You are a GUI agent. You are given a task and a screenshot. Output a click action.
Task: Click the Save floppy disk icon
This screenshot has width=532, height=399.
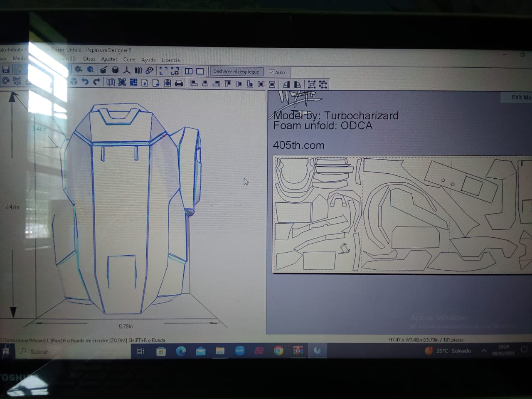pos(6,70)
